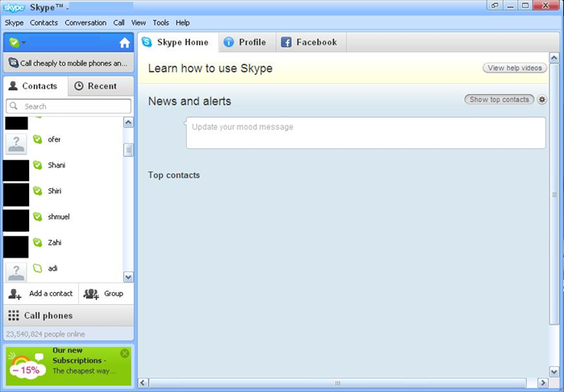Open the Call phones dialpad
The image size is (564, 392).
pyautogui.click(x=68, y=316)
